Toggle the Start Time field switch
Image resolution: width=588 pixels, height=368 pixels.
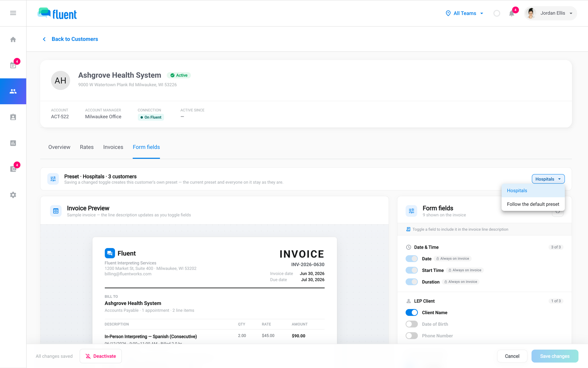coord(412,270)
